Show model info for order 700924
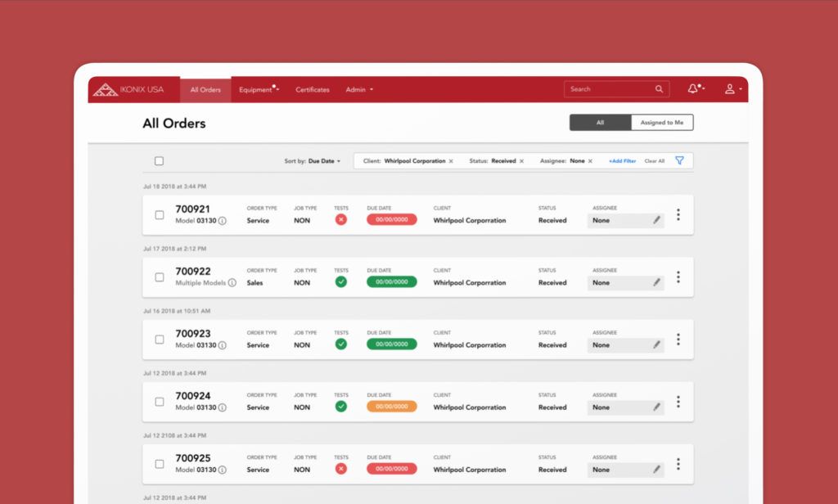 click(223, 407)
